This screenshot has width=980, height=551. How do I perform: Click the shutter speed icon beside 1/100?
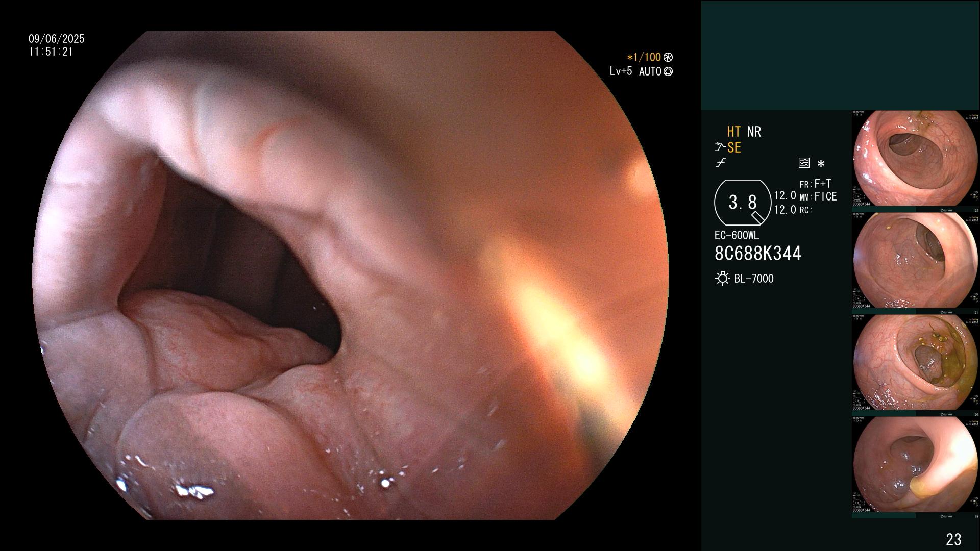coord(668,58)
